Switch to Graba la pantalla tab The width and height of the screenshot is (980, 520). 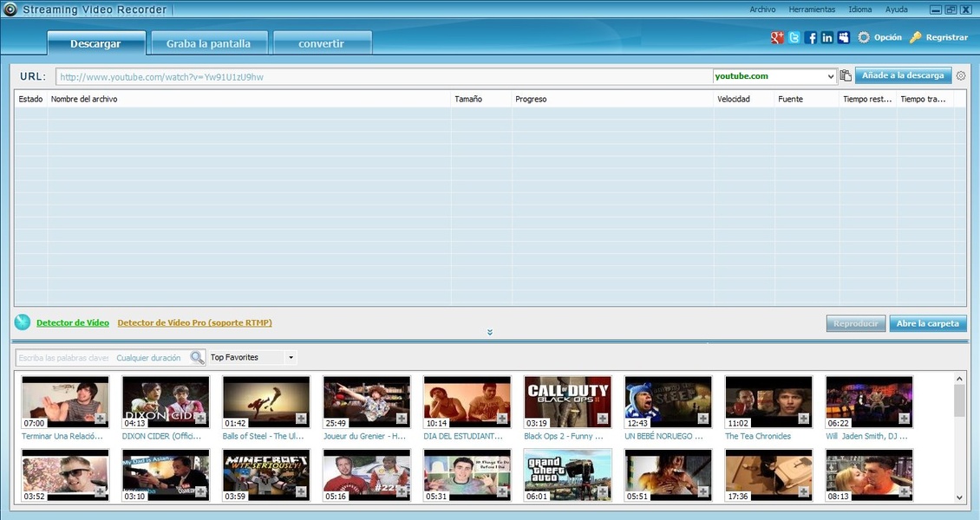(x=208, y=43)
